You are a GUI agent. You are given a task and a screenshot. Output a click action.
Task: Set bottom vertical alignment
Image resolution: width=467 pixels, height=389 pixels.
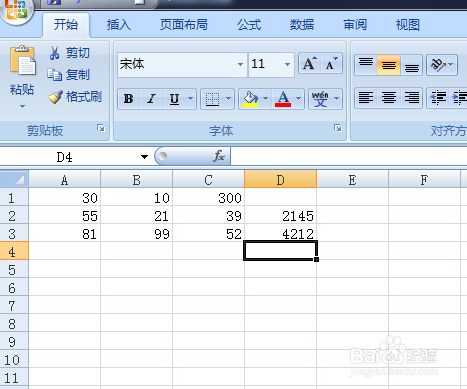(x=412, y=64)
